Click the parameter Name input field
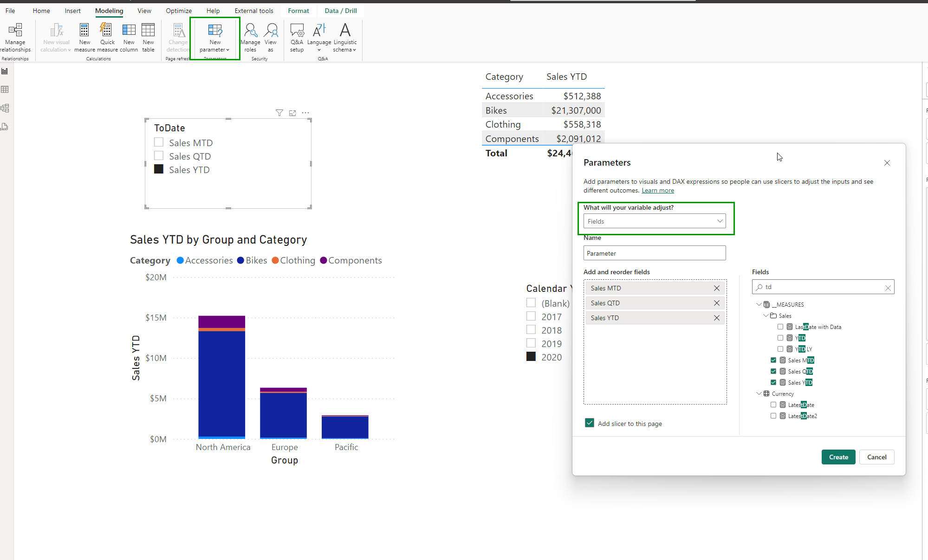This screenshot has height=560, width=928. click(655, 253)
